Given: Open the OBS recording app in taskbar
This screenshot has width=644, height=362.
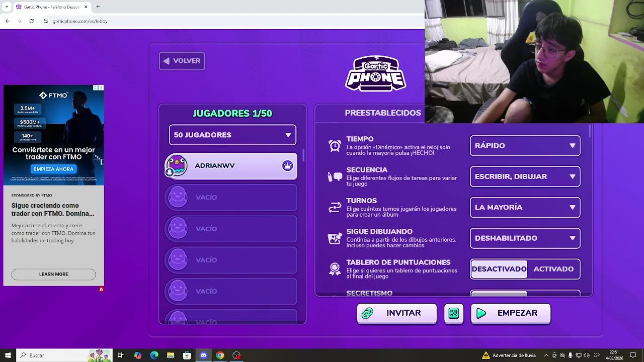Looking at the screenshot, I should point(236,355).
